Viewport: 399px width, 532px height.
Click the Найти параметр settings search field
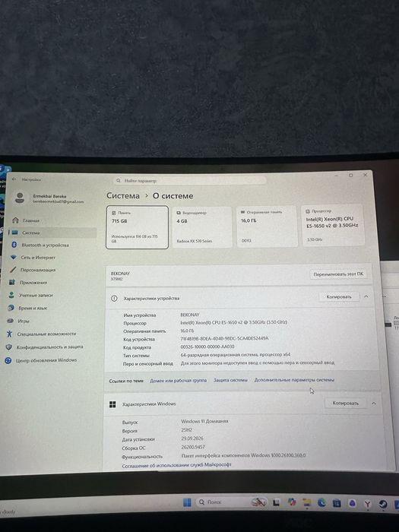pos(189,181)
